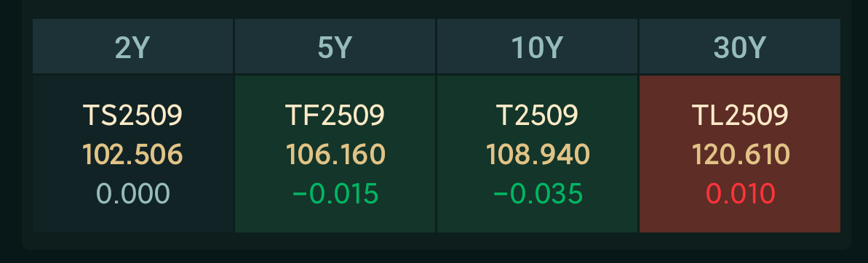Click the 120.610 price value
Screen dimensions: 868x263
(x=741, y=155)
